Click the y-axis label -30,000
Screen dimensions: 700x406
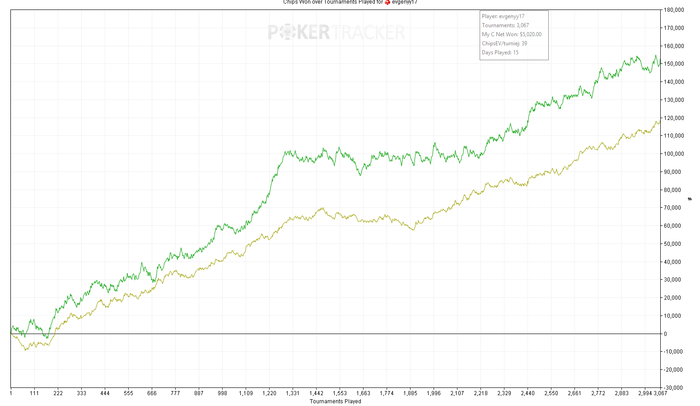pos(674,388)
